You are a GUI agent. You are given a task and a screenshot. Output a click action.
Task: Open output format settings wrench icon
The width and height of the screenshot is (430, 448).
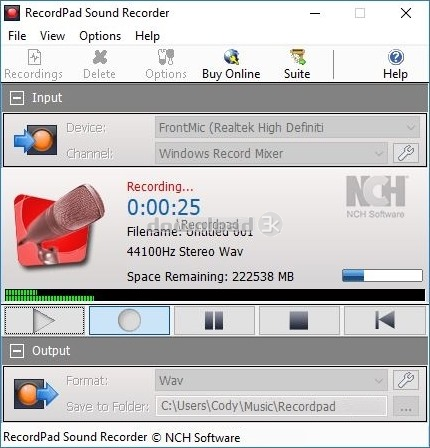tap(406, 380)
